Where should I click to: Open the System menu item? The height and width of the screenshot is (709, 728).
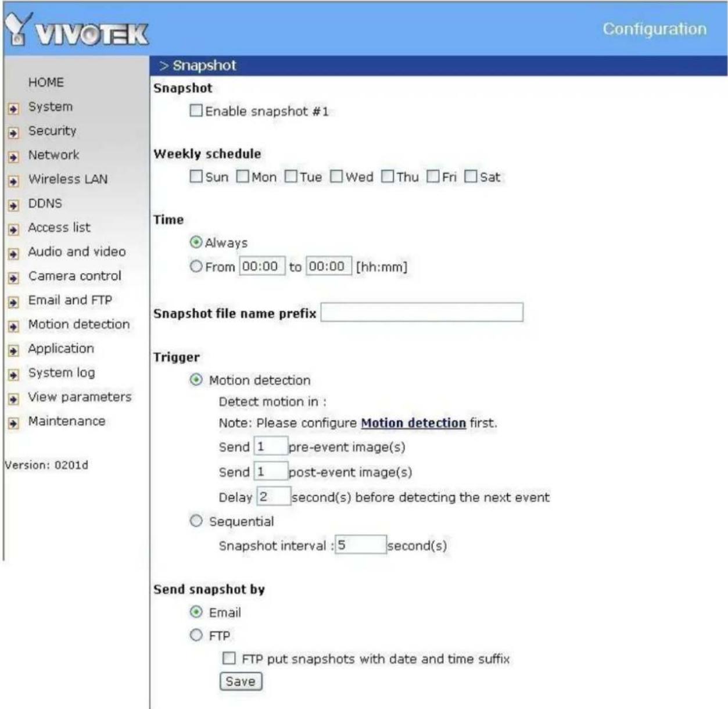click(x=51, y=107)
